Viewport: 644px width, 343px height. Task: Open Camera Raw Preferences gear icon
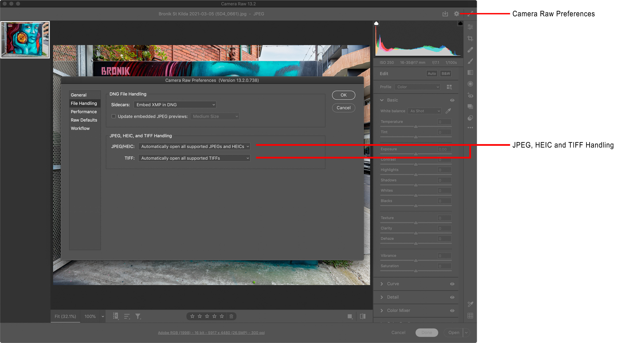[x=456, y=14]
